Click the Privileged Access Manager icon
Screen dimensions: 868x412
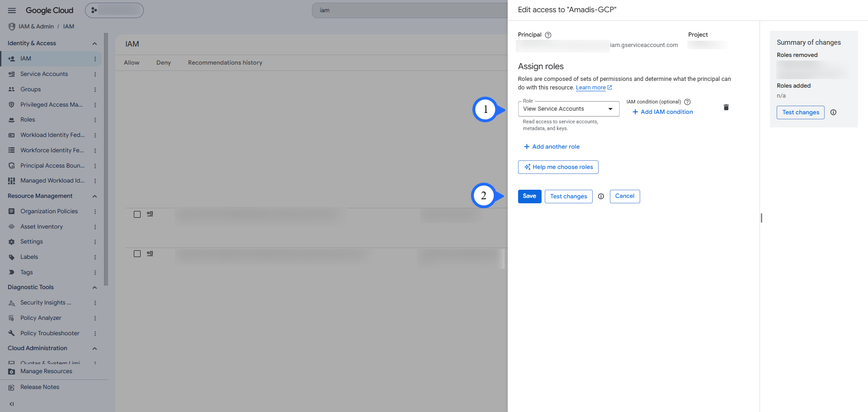[12, 105]
